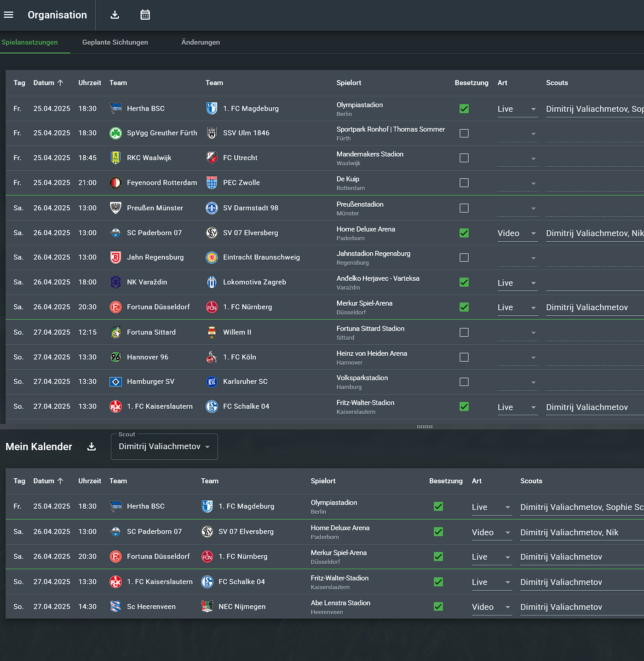Click SSV Ulm 1846 club logo
This screenshot has width=644, height=661.
coord(212,133)
